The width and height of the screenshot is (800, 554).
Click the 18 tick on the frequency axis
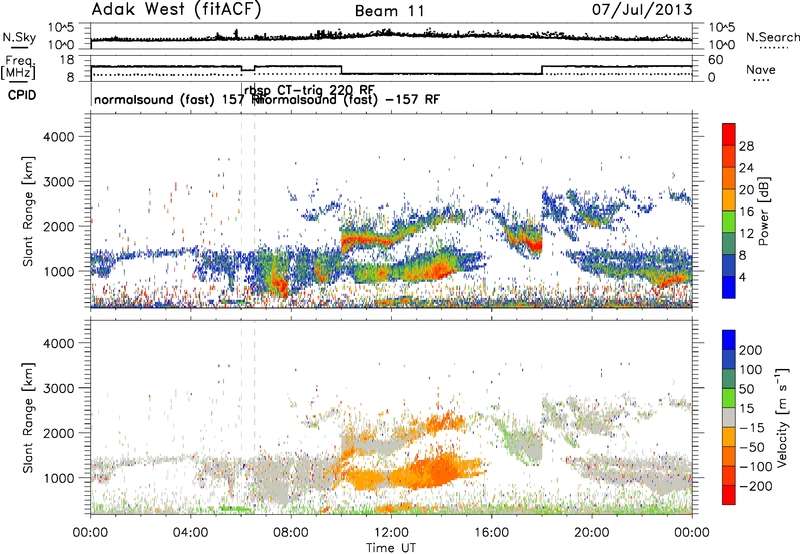tap(67, 59)
